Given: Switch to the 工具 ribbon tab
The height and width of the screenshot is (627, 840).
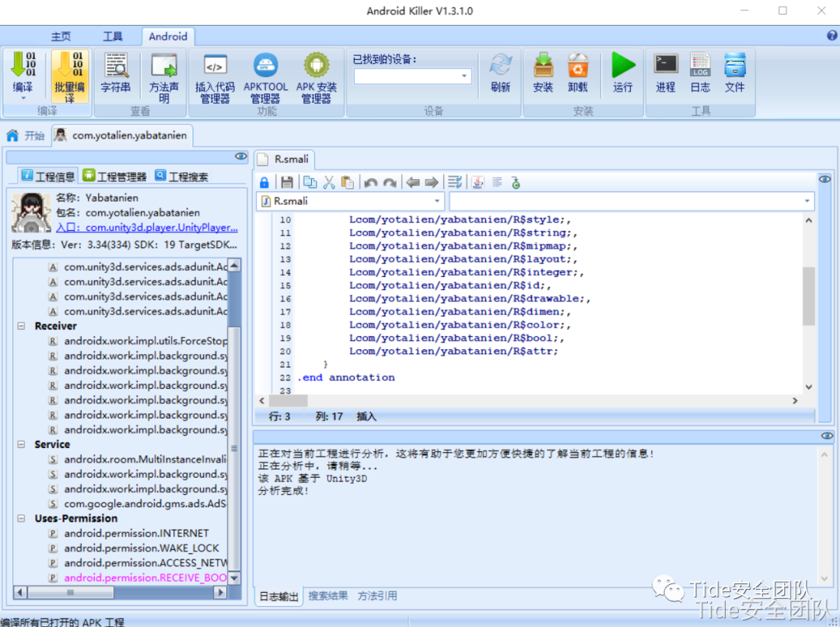Looking at the screenshot, I should click(x=113, y=37).
